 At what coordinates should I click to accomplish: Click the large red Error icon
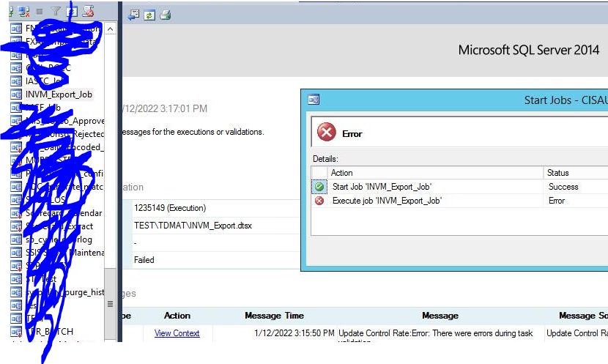point(327,132)
